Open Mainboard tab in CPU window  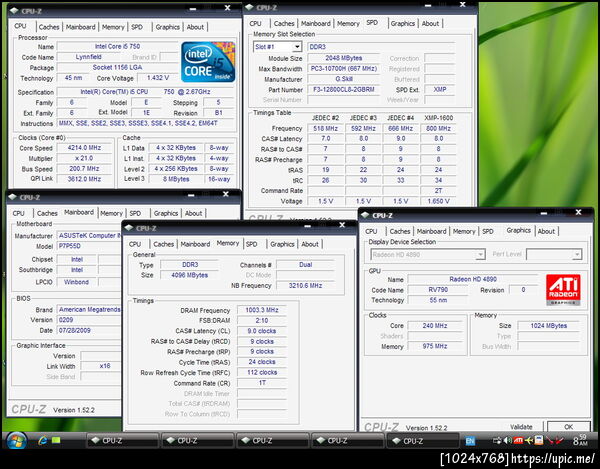click(x=80, y=27)
